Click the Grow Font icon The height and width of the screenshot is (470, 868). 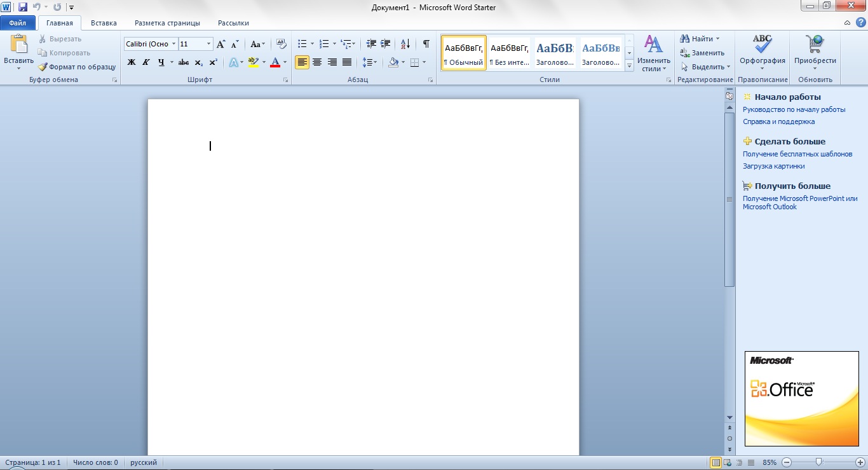[x=220, y=44]
